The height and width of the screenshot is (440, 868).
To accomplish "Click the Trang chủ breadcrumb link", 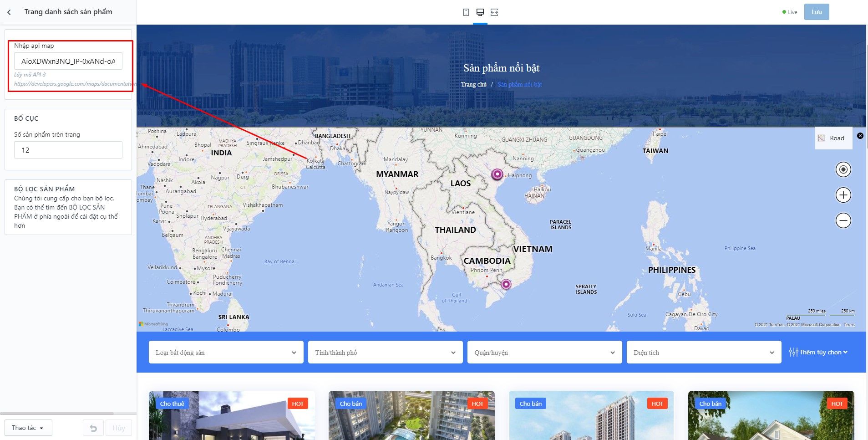I will point(473,84).
